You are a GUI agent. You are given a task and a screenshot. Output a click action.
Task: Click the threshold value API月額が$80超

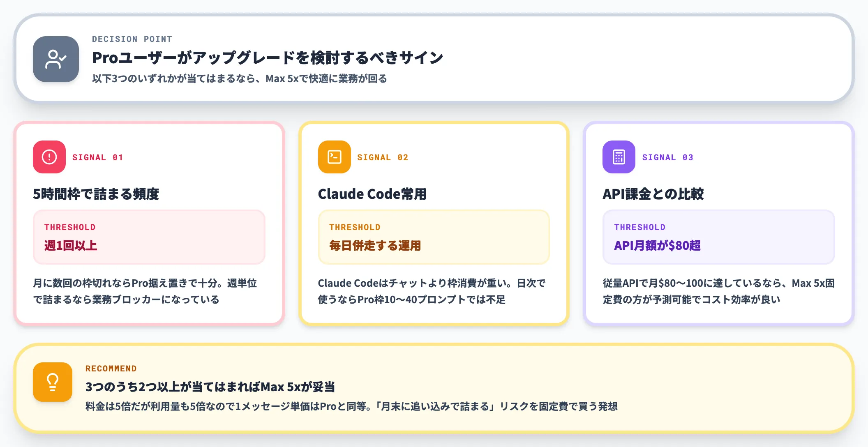(657, 246)
